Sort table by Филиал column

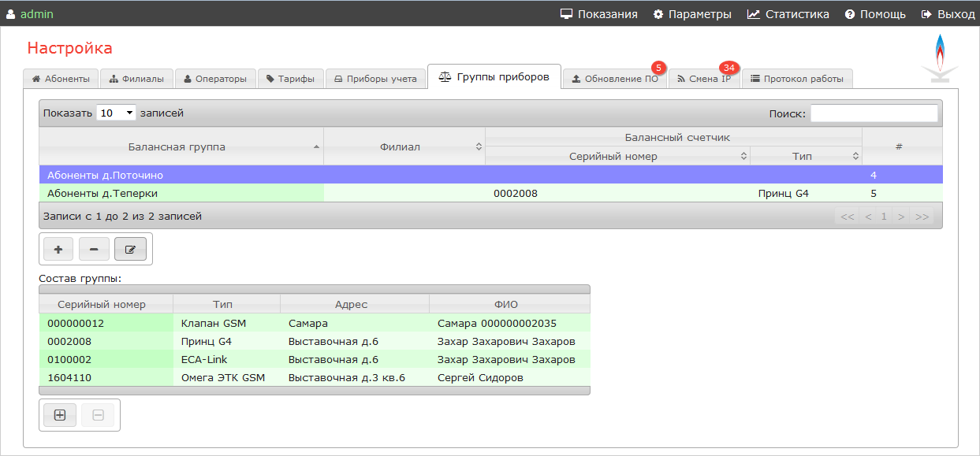click(x=404, y=146)
